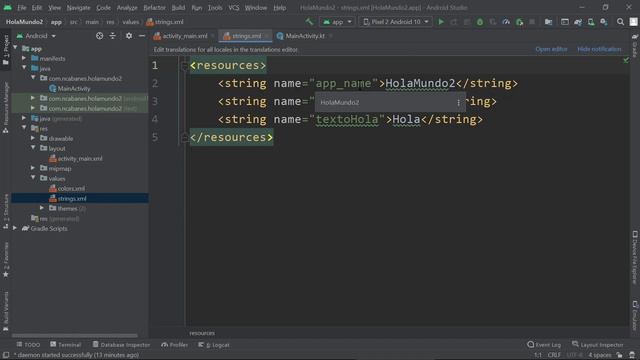Click the Project panel horizontal scrollbar
640x360 pixels.
[75, 336]
